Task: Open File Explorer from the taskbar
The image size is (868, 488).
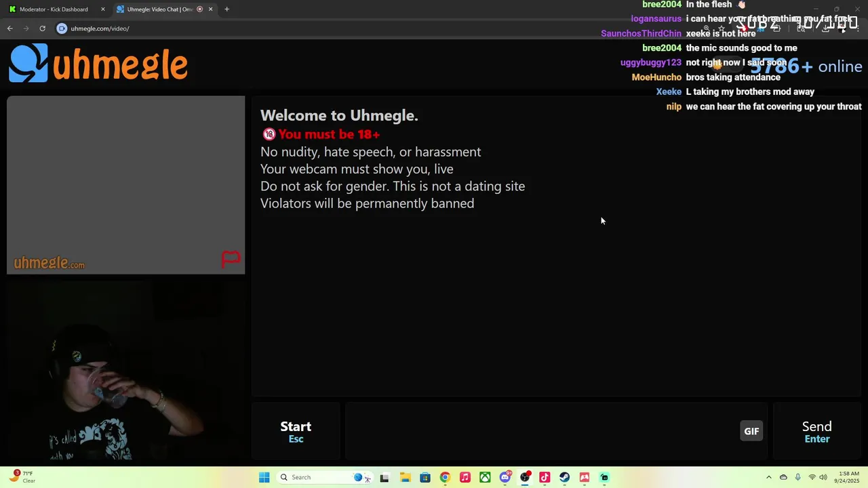Action: coord(405,477)
